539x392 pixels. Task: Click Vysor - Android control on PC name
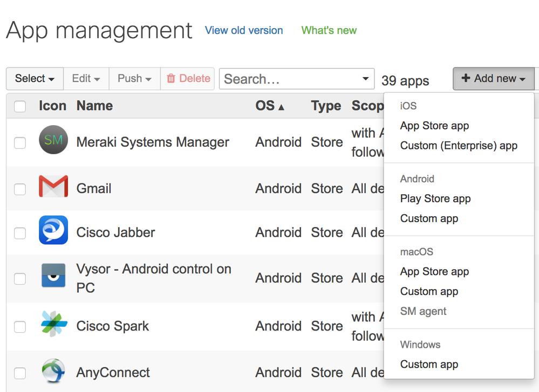coord(154,278)
